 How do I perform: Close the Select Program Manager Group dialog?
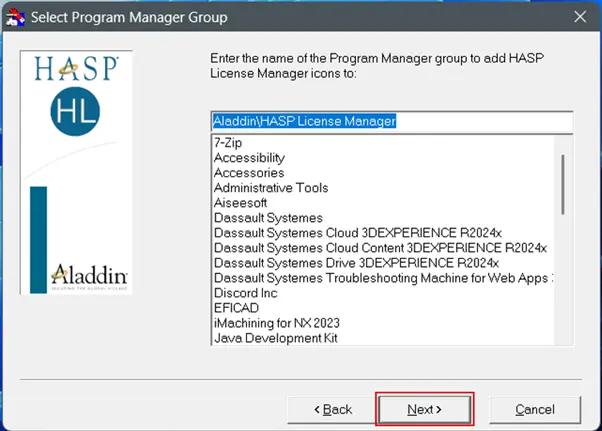580,17
